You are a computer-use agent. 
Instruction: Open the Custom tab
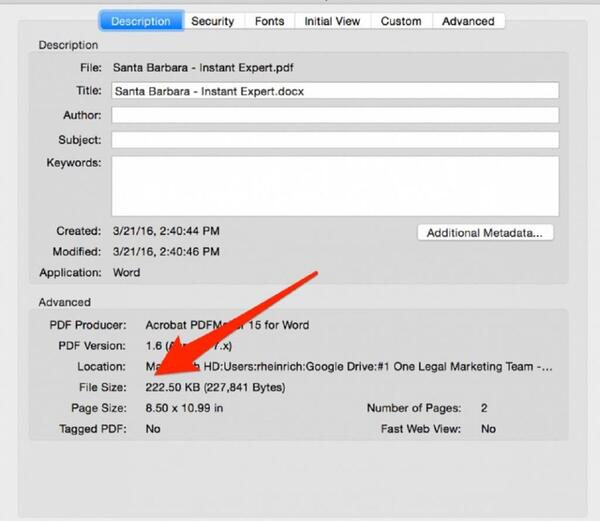401,21
